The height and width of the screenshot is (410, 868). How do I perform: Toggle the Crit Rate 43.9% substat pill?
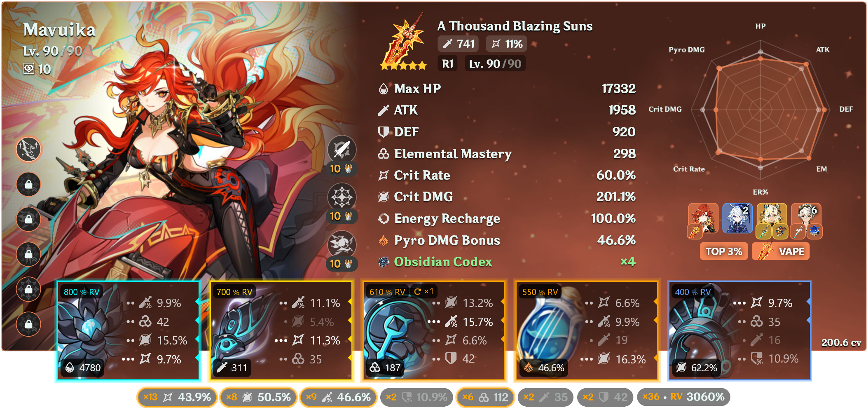(177, 397)
